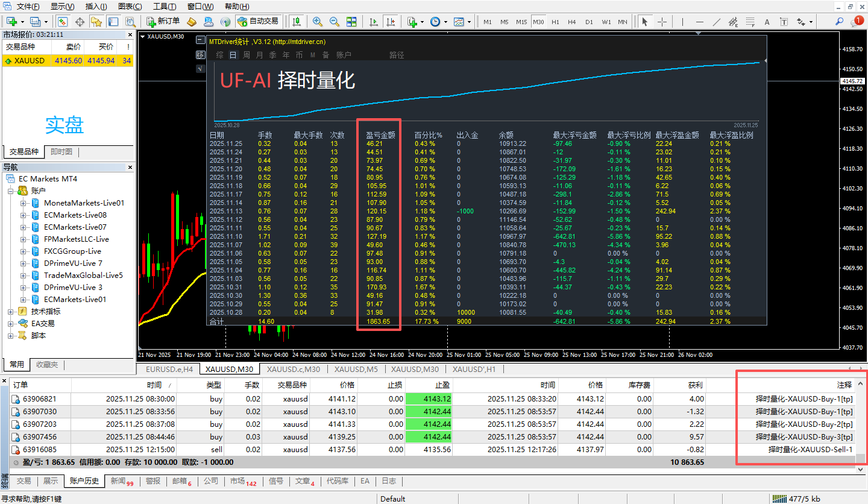Select the horizontal line drawing tool
868x504 pixels.
click(x=699, y=22)
